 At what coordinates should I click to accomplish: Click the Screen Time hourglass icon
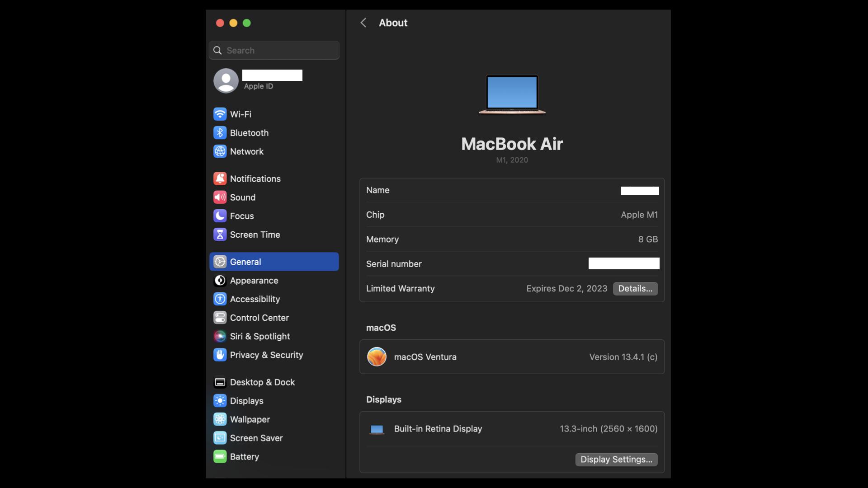220,235
